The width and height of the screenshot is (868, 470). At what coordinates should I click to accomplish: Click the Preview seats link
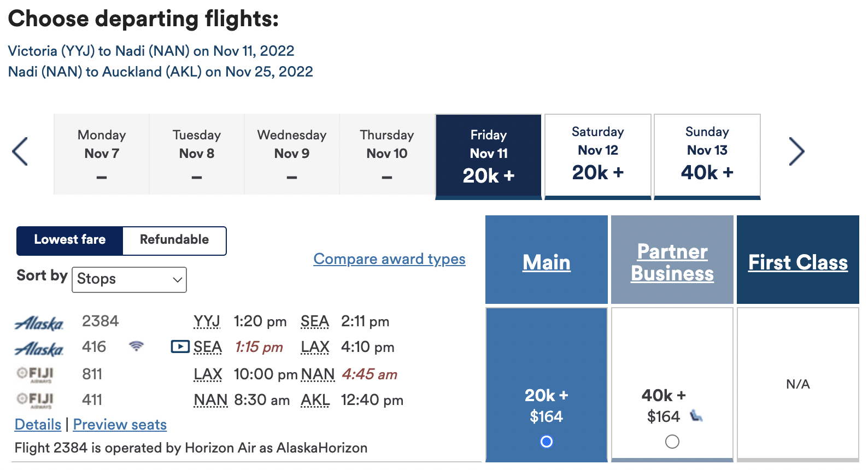point(120,425)
